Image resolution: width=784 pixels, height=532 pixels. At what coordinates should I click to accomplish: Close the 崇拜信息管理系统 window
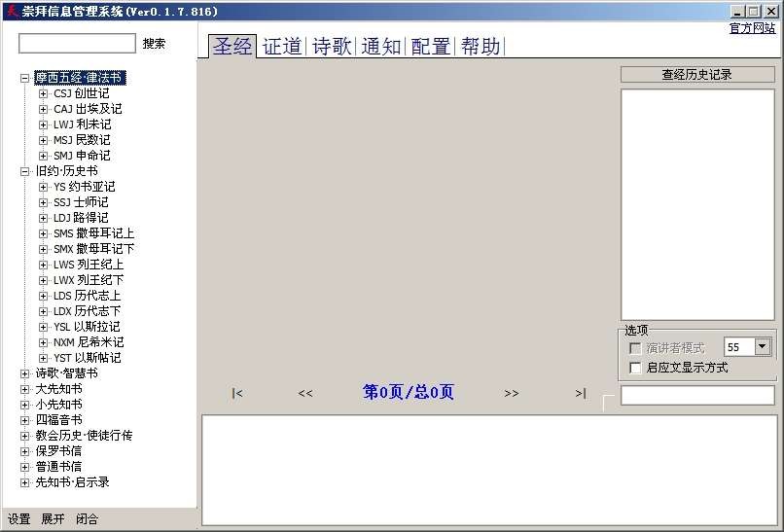(x=771, y=11)
